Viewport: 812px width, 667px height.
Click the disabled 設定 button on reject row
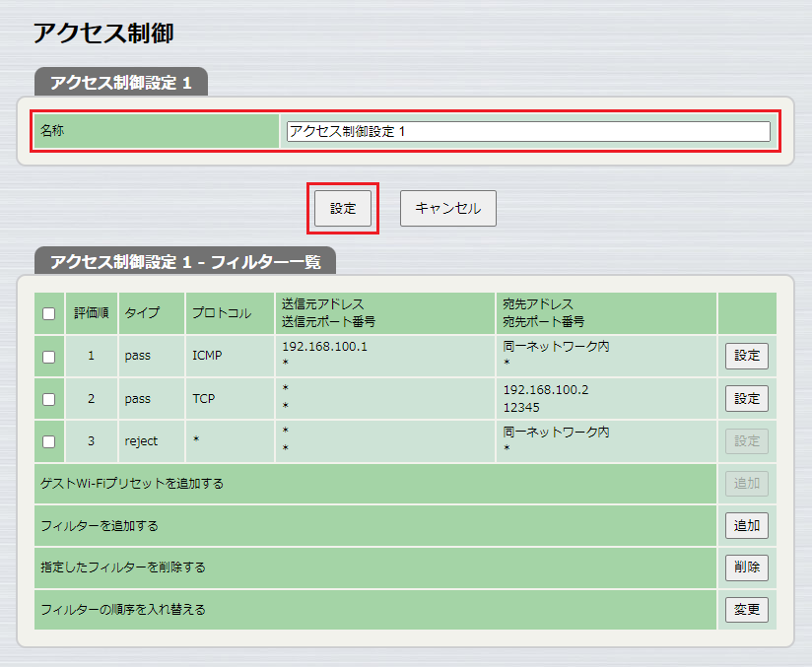pyautogui.click(x=746, y=441)
